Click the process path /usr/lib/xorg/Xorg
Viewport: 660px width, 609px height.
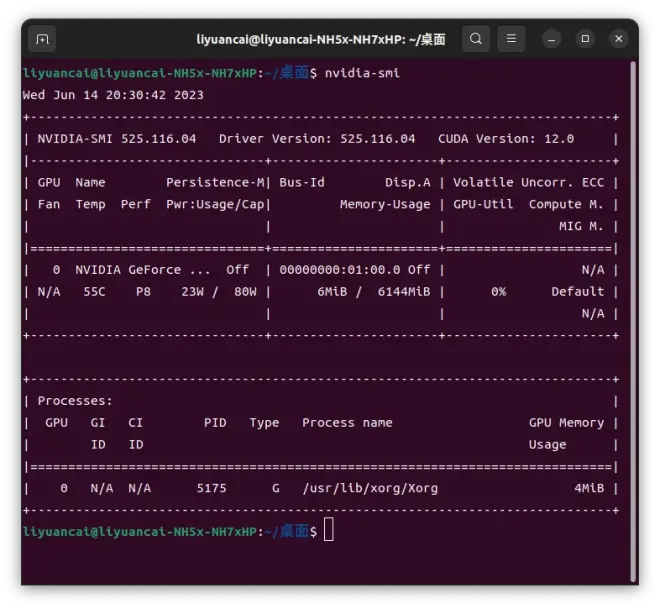(370, 489)
